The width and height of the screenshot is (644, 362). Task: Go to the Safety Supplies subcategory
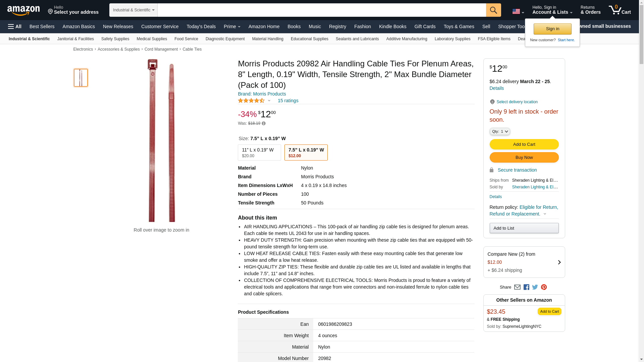tap(115, 39)
